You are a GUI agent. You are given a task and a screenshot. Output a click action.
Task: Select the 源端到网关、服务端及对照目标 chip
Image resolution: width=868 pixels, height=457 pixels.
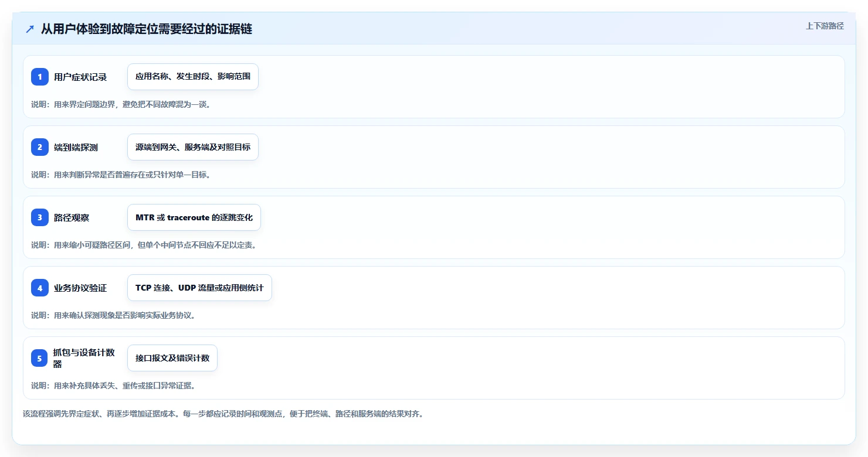pos(193,147)
